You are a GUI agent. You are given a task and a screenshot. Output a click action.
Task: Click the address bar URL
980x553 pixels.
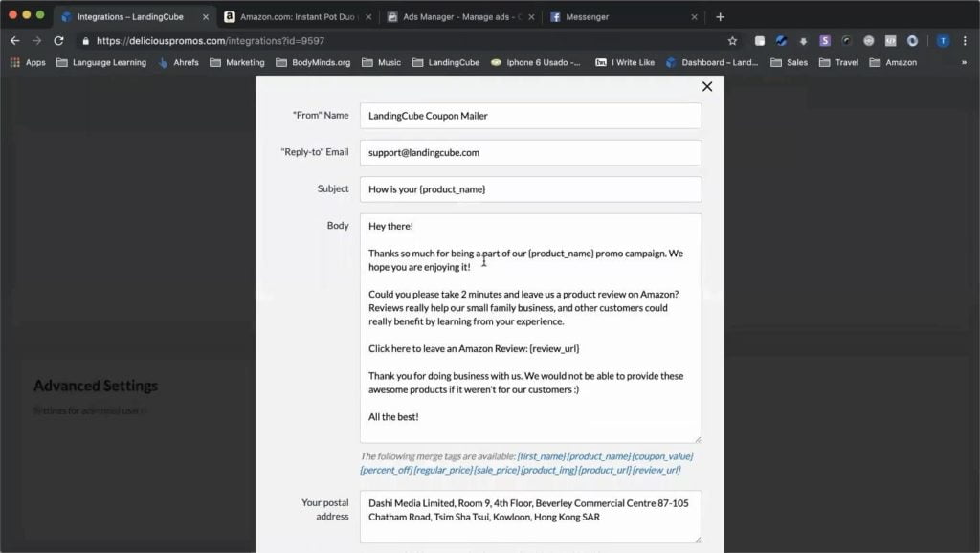click(211, 40)
